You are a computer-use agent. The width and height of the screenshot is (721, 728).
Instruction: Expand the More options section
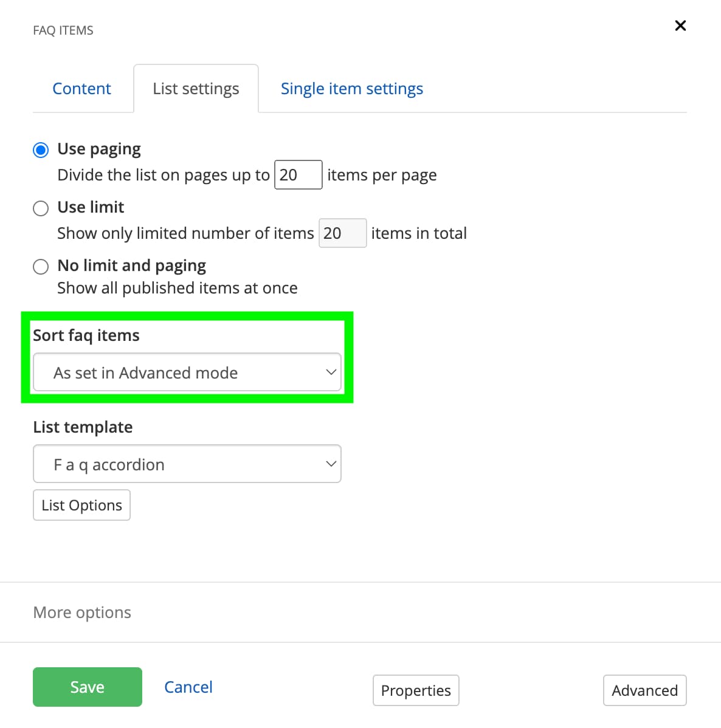coord(81,613)
